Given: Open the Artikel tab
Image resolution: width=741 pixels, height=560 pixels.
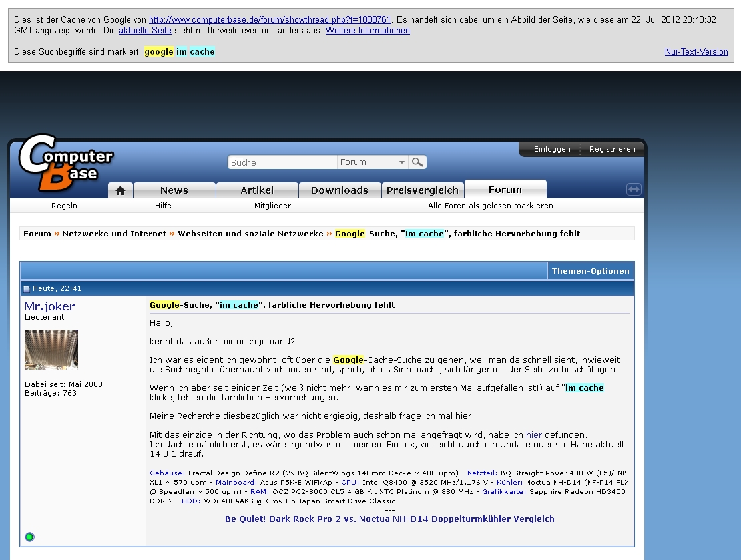Looking at the screenshot, I should [257, 190].
